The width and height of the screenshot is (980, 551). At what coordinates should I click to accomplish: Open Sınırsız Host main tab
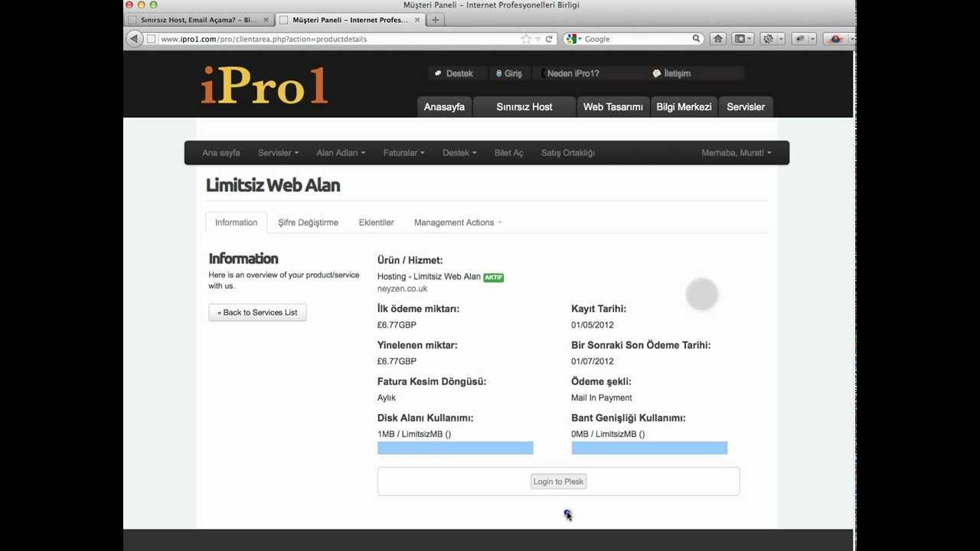coord(524,107)
